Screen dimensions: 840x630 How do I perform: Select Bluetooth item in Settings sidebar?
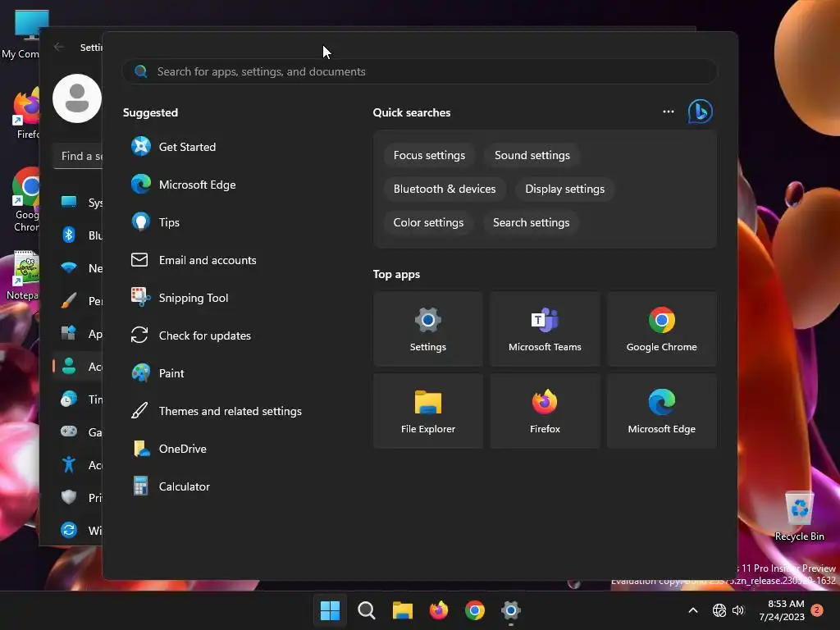[78, 235]
